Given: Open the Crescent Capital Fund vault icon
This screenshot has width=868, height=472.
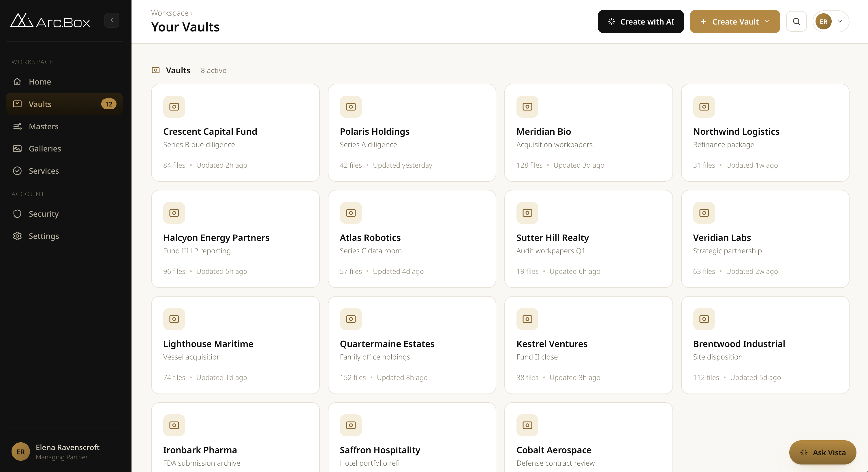Looking at the screenshot, I should (174, 107).
